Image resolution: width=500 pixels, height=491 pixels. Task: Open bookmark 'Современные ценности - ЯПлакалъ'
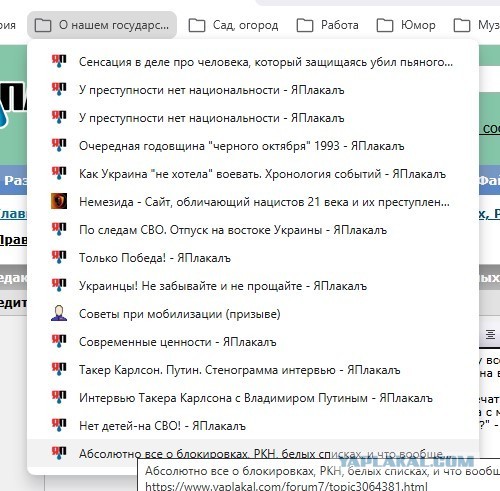[253, 342]
